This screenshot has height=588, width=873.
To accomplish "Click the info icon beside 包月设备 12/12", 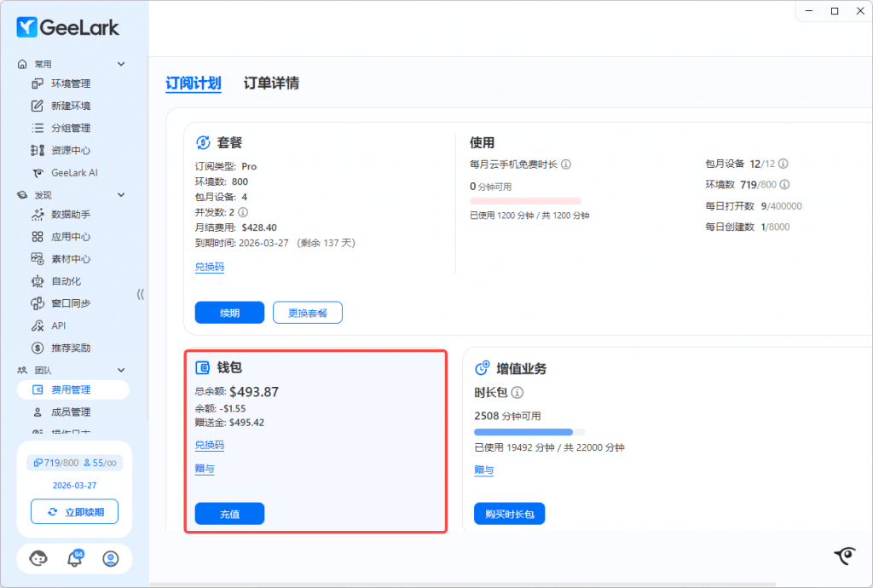I will 783,164.
